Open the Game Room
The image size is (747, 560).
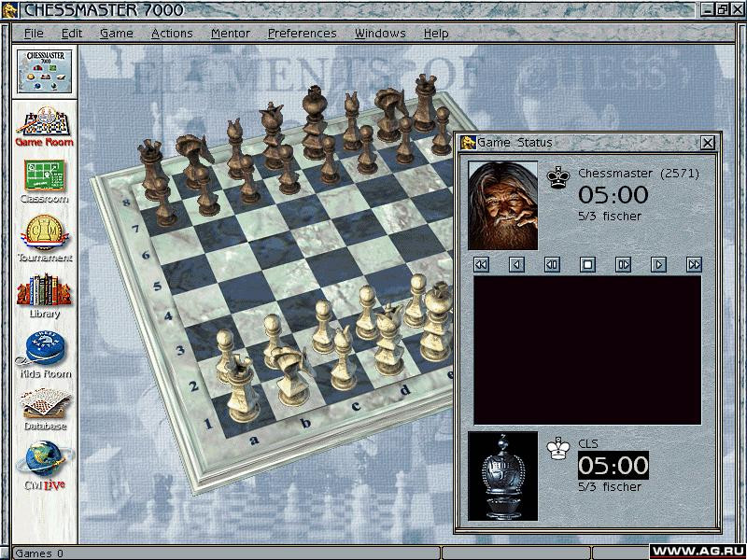[x=44, y=126]
